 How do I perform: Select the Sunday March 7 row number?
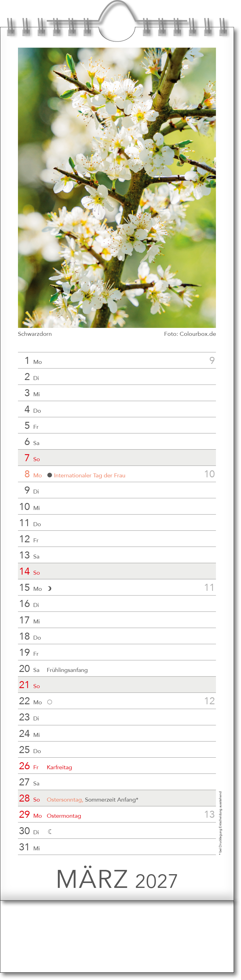click(x=27, y=458)
